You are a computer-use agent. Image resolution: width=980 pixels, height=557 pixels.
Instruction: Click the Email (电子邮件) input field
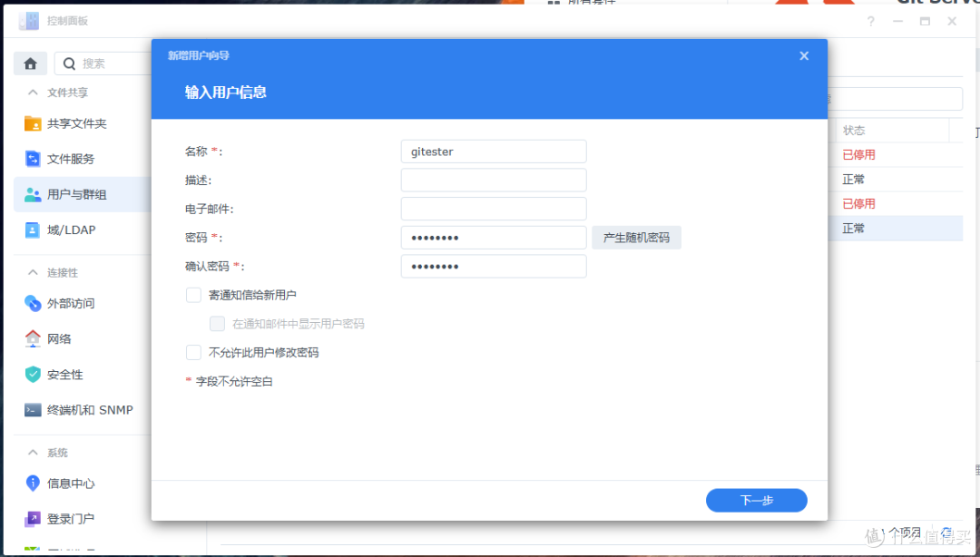point(494,209)
